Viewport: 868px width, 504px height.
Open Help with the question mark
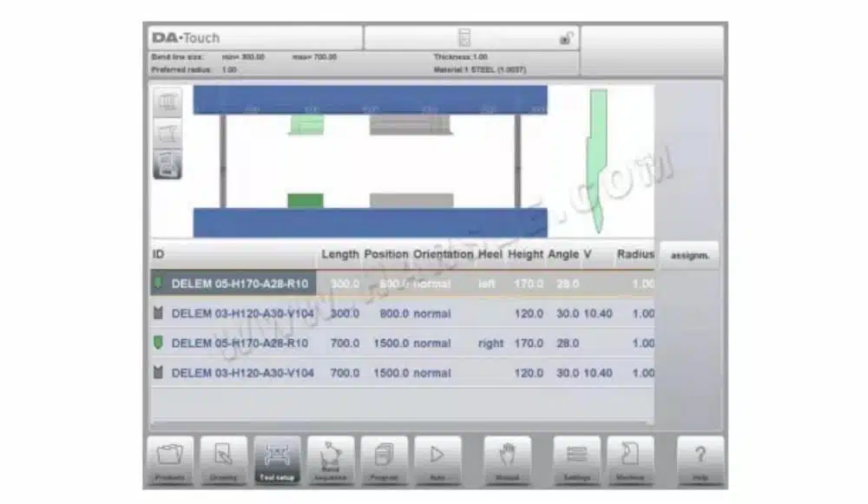click(x=700, y=461)
